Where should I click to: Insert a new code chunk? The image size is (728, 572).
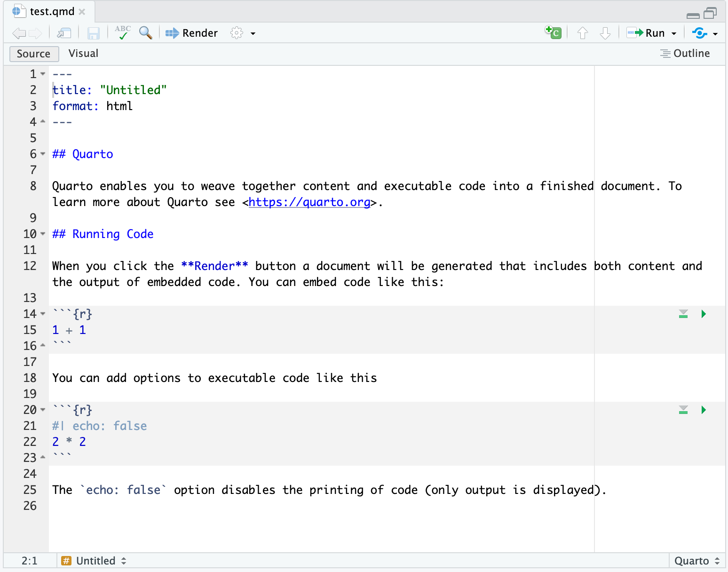click(x=554, y=32)
